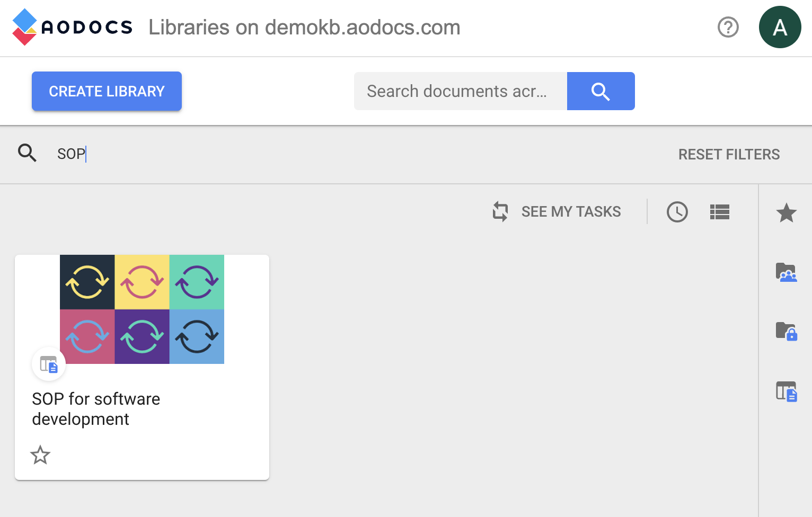
Task: Filter favorites with the sidebar star icon
Action: point(786,213)
